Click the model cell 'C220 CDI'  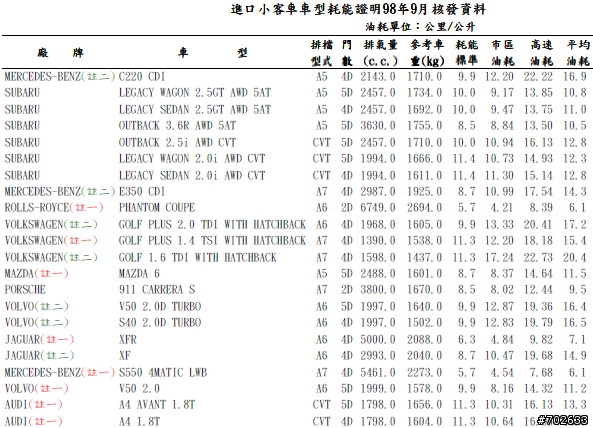142,77
